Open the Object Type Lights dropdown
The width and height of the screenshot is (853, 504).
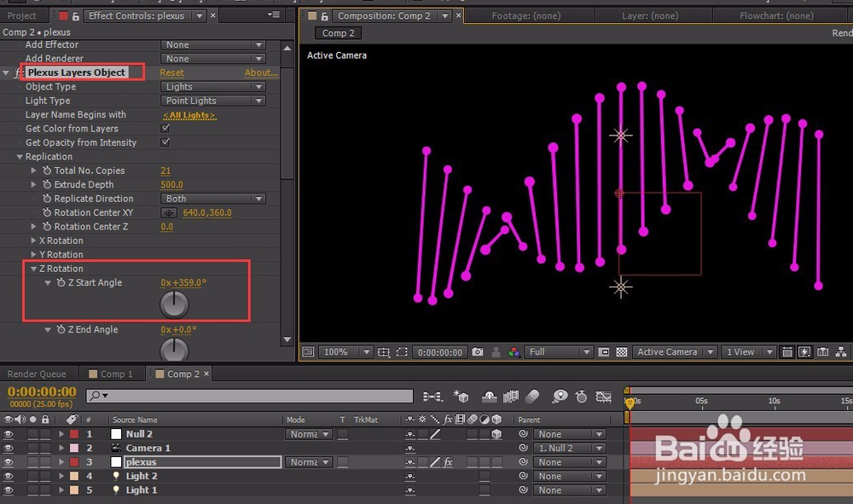[x=212, y=86]
